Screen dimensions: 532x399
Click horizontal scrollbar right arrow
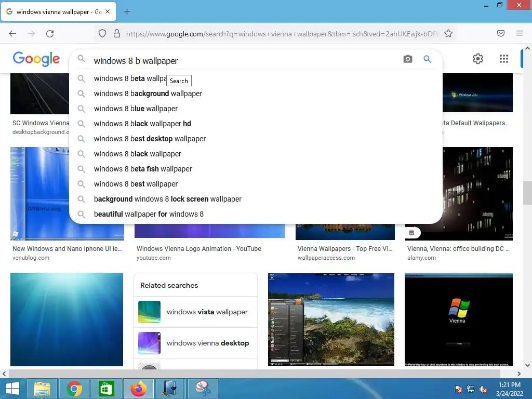(x=519, y=374)
